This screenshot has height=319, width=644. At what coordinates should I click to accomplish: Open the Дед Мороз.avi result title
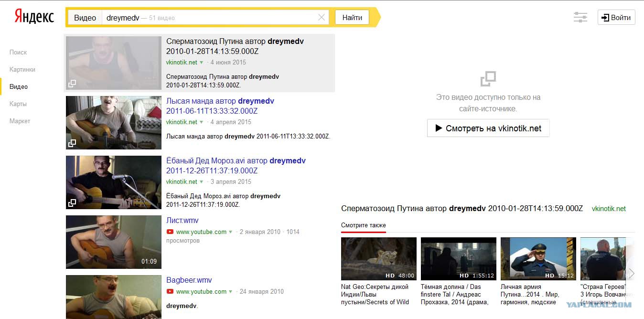[236, 166]
